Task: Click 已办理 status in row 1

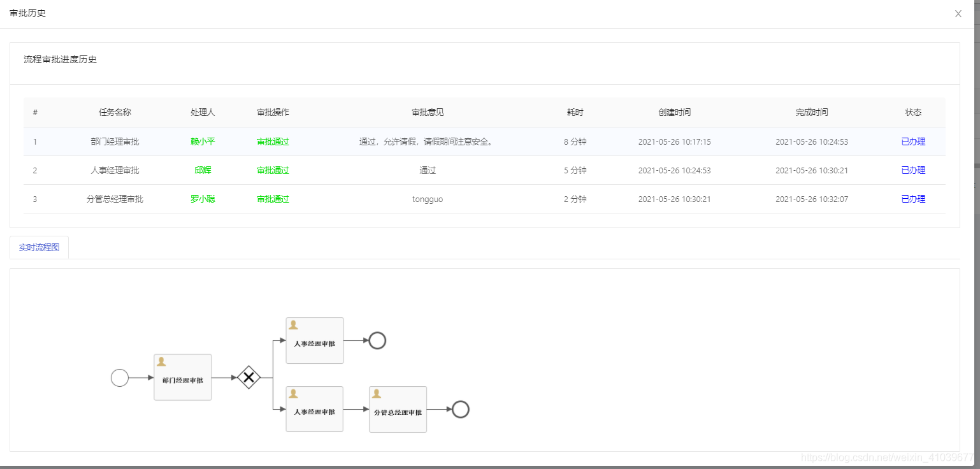Action: click(913, 141)
